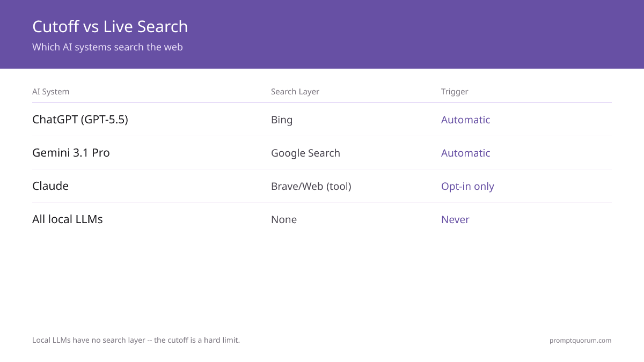Click the 'AI System' column header

click(x=50, y=92)
